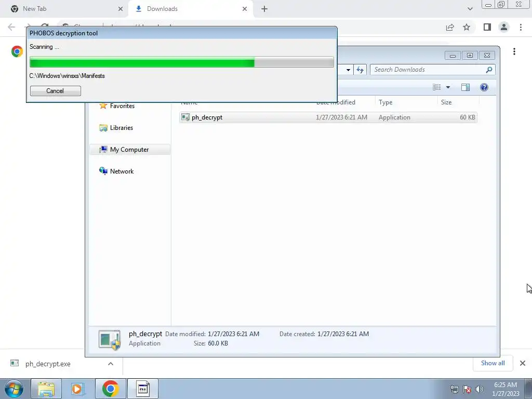
Task: Open Windows Explorer from taskbar
Action: (46, 389)
